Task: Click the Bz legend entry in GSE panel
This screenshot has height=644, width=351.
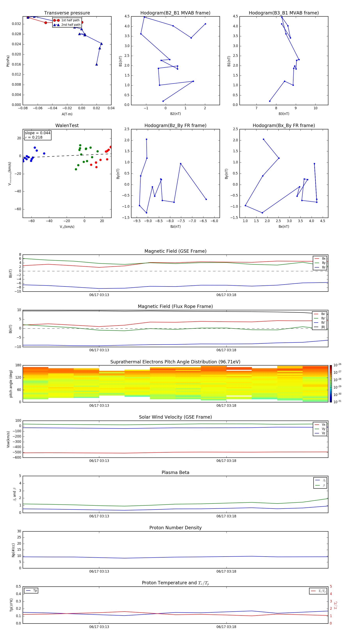Action: click(320, 268)
